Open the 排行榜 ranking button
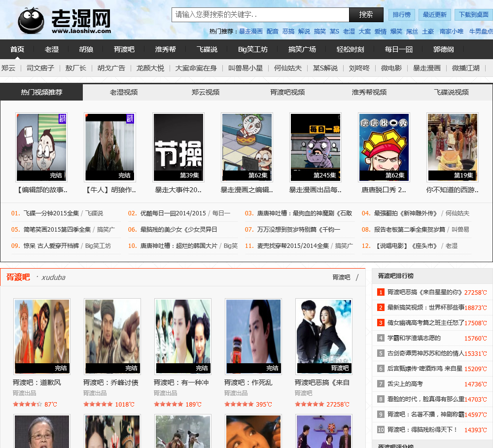This screenshot has width=493, height=448. [x=401, y=15]
